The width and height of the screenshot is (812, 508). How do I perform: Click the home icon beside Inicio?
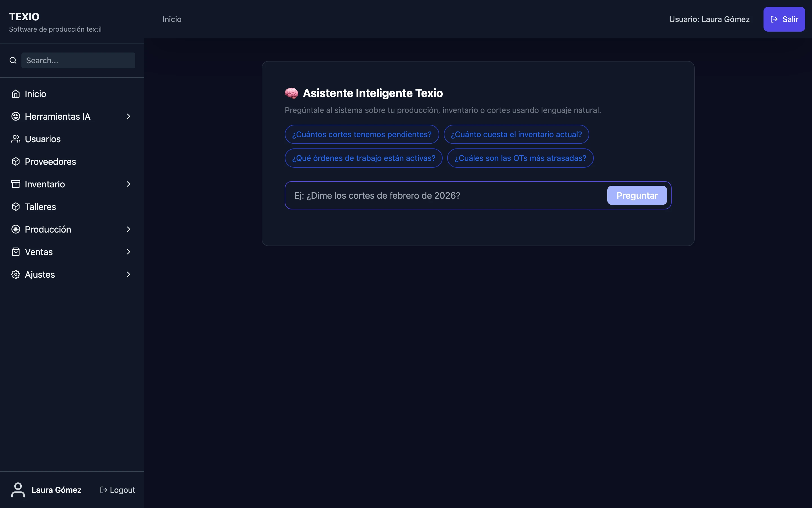pyautogui.click(x=16, y=94)
